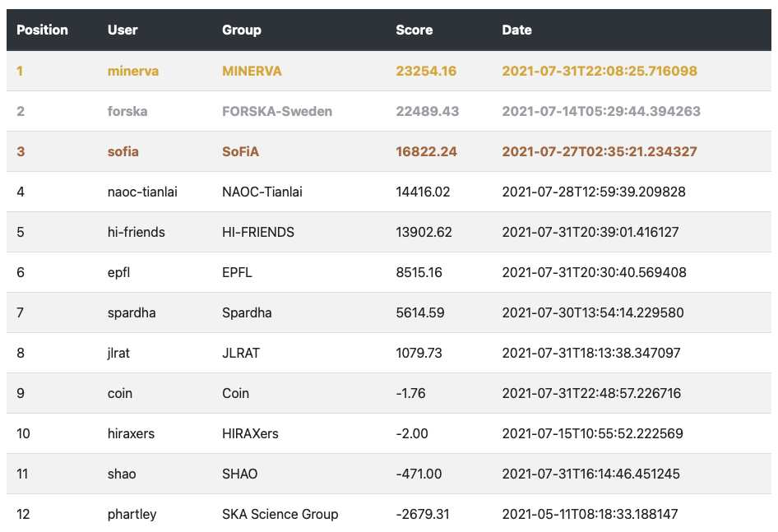Screen dimensions: 778x532
Task: Click the User column header
Action: [x=123, y=30]
